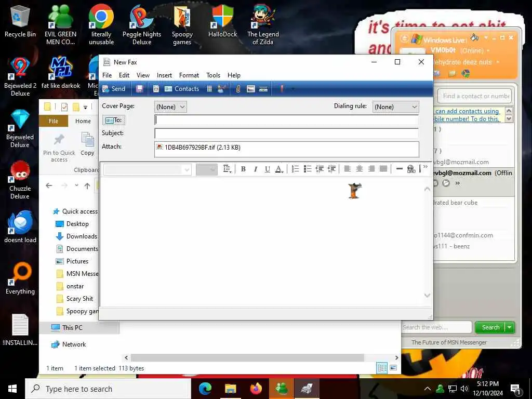Open the Help menu
This screenshot has width=532, height=399.
(234, 75)
